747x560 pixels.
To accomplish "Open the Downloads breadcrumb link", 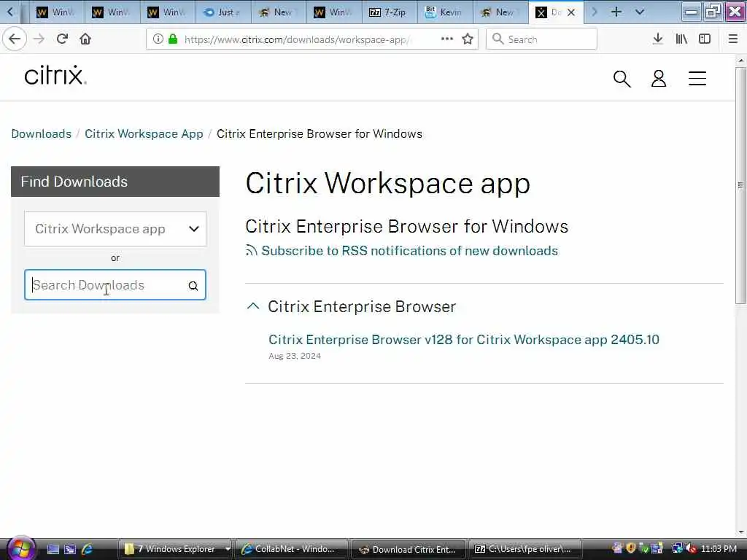I will [x=42, y=134].
